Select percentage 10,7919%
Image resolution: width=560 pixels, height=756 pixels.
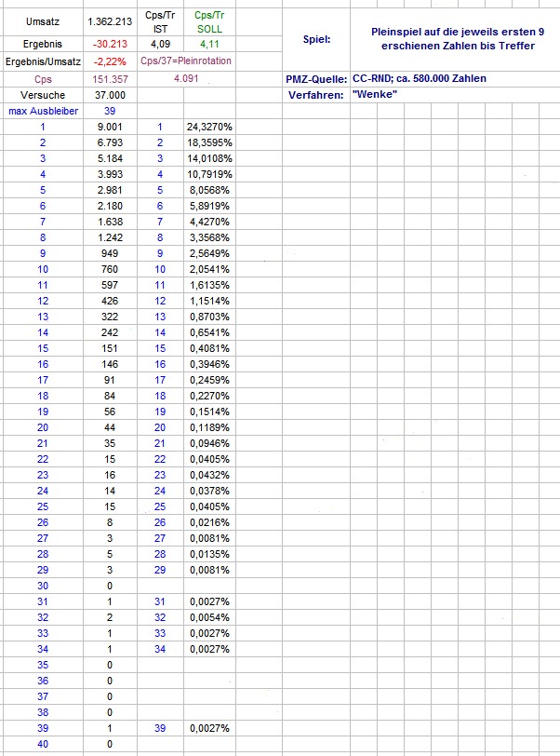[x=209, y=174]
